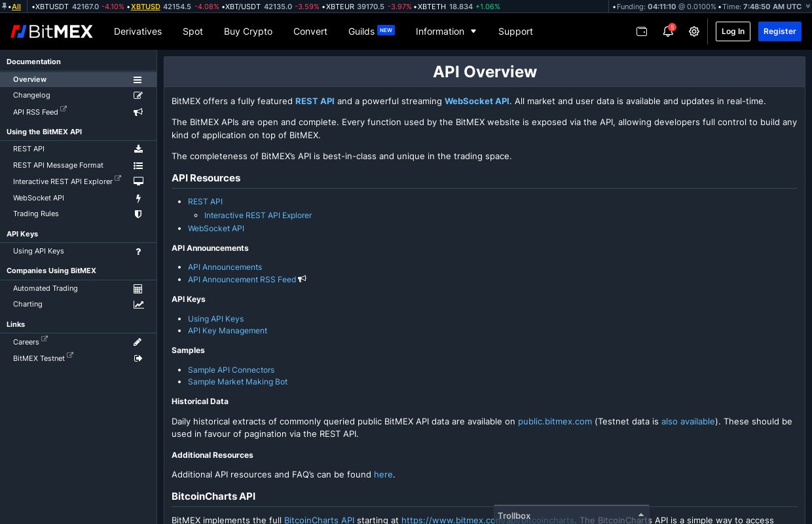Click bold REST API link in intro paragraph
This screenshot has height=524, width=812.
point(315,101)
